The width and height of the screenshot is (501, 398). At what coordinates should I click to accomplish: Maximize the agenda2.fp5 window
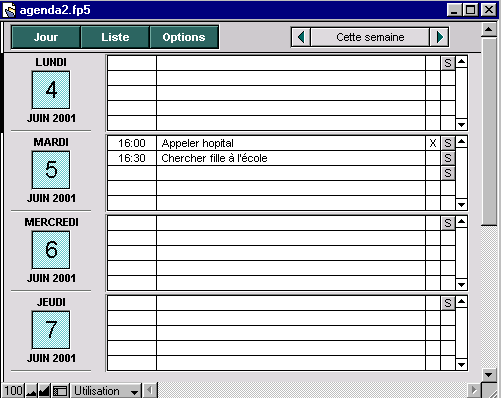point(470,10)
